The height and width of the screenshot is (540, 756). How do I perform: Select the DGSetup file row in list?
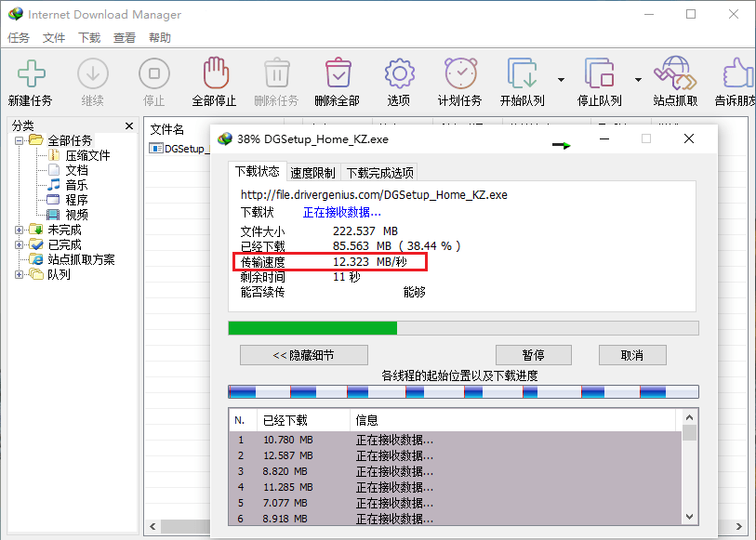coord(179,149)
